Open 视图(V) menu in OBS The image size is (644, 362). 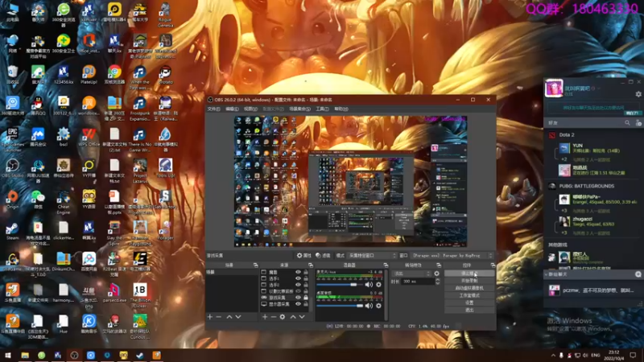[250, 109]
